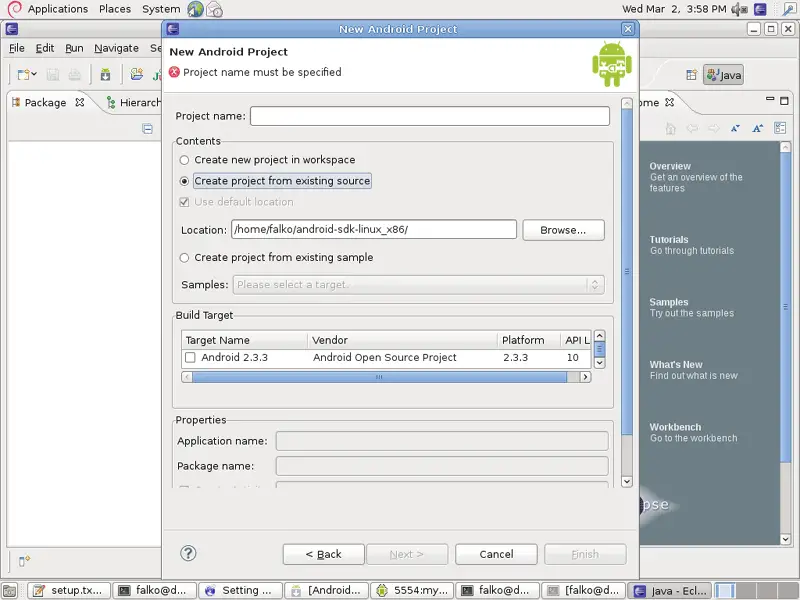The height and width of the screenshot is (600, 800).
Task: Click the Welcome navigate back arrow
Action: [692, 128]
